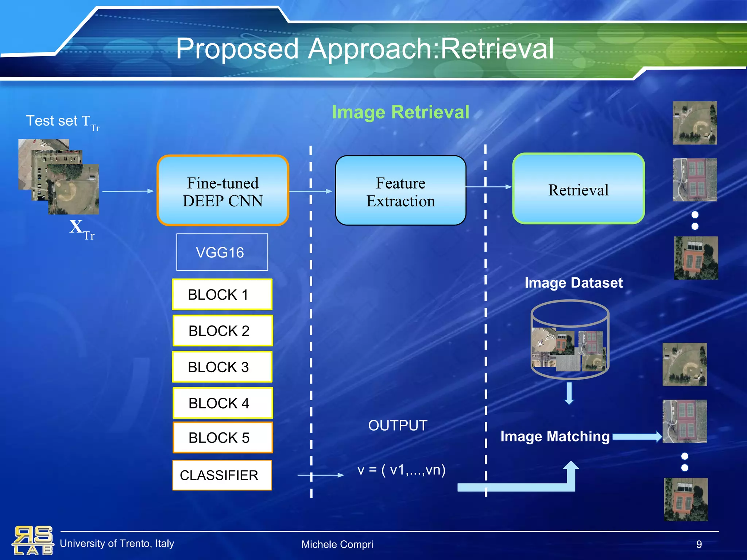Click the output vector v = (v1,...,vn) text
Viewport: 747px width, 560px height.
pos(401,470)
